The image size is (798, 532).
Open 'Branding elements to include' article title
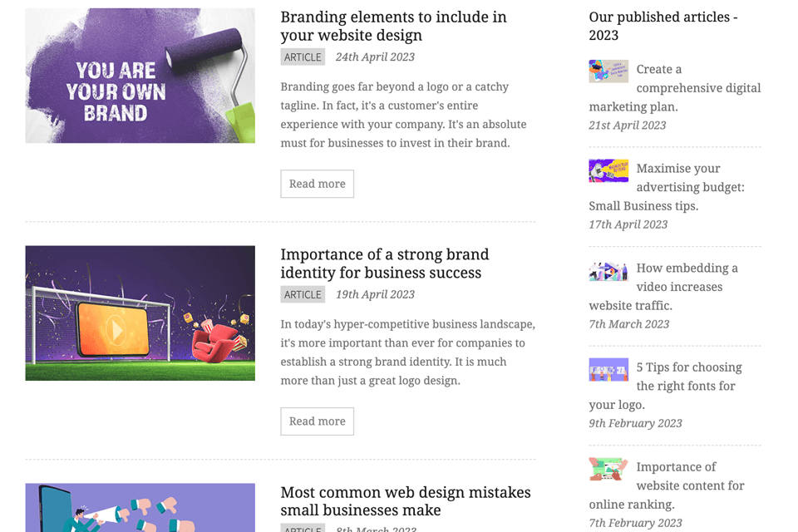393,26
